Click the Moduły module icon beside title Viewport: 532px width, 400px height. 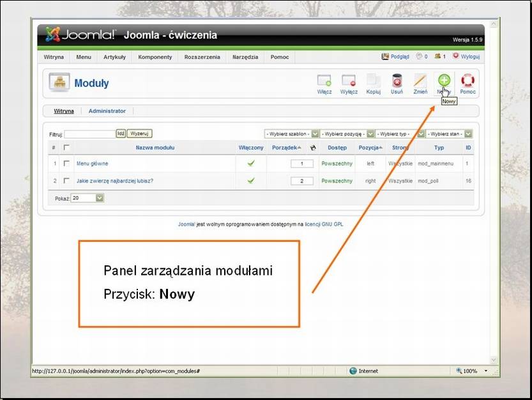click(x=59, y=82)
